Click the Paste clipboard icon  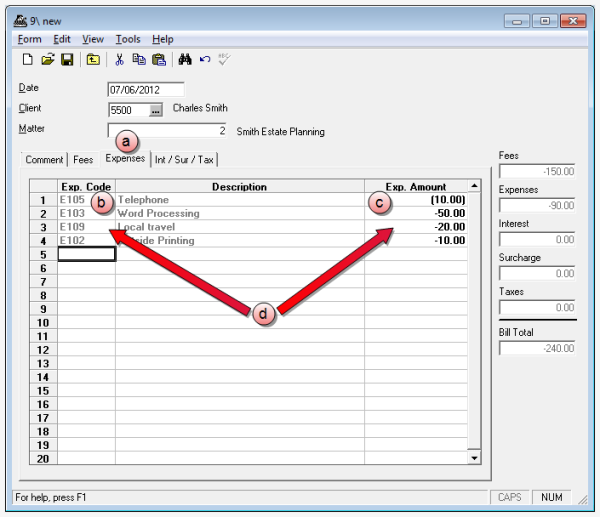click(158, 60)
